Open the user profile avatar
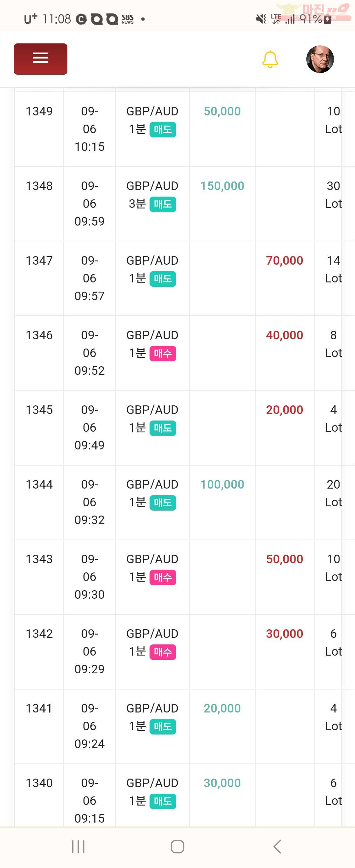The image size is (355, 868). click(x=320, y=59)
